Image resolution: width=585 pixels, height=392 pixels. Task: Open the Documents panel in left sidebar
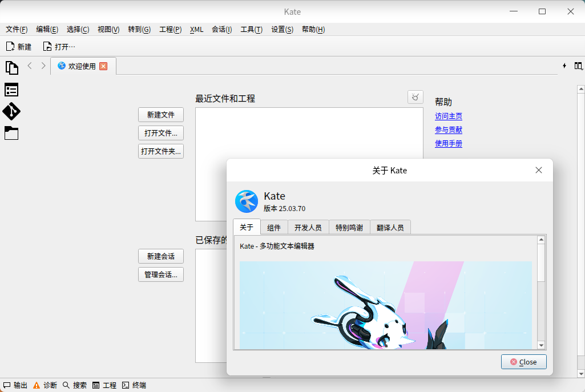point(11,68)
